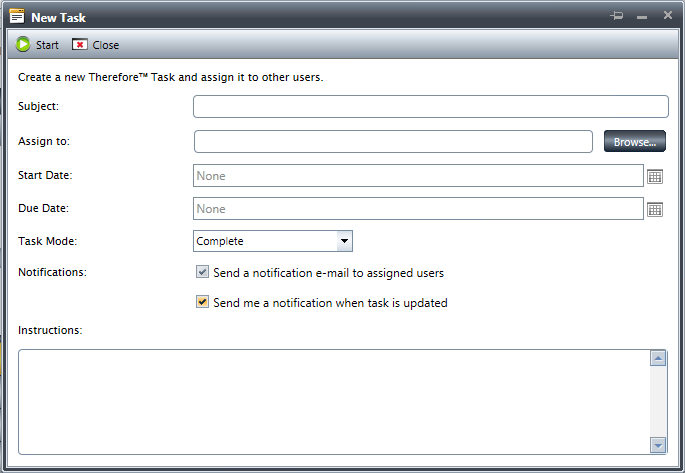Click the Due Date text field

[x=417, y=209]
